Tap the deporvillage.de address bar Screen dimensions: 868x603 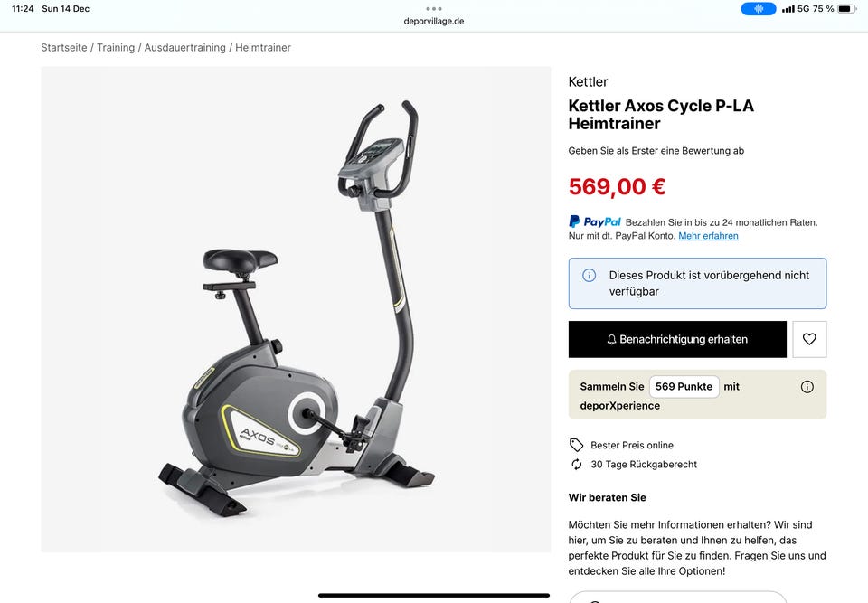(433, 21)
